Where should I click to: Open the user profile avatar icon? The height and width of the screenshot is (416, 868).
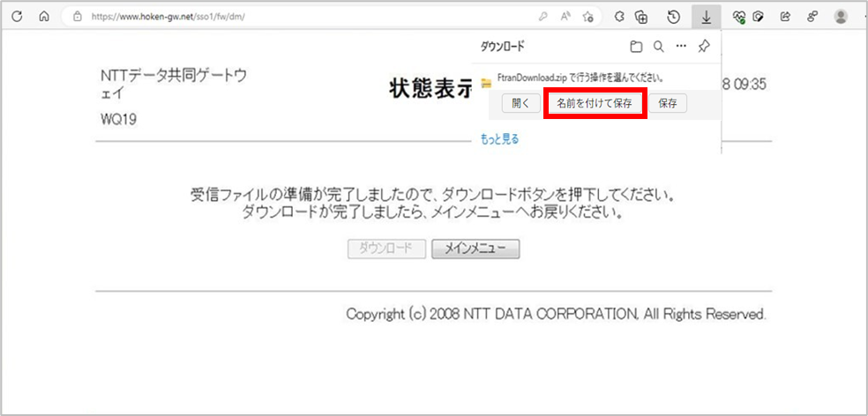click(x=841, y=16)
